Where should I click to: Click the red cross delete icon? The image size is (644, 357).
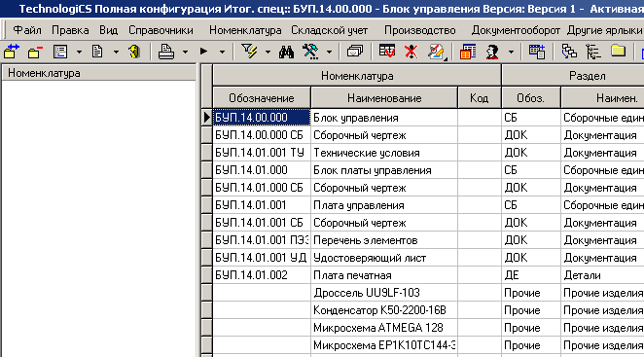411,52
